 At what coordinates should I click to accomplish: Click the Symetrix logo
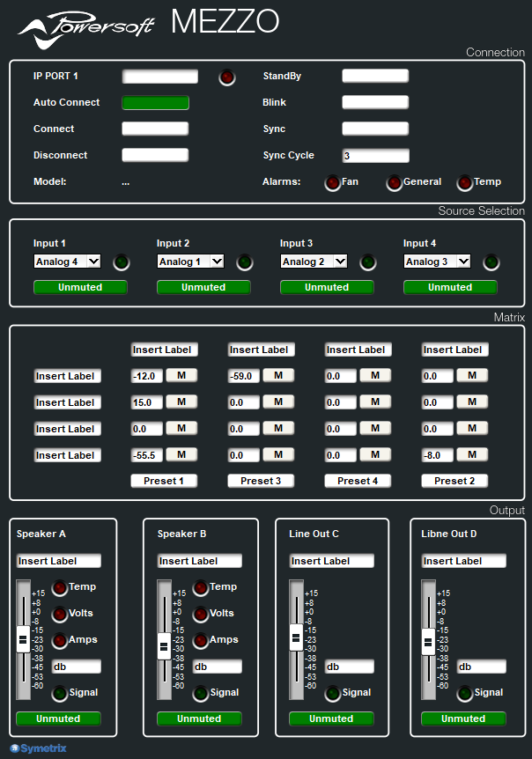point(38,749)
